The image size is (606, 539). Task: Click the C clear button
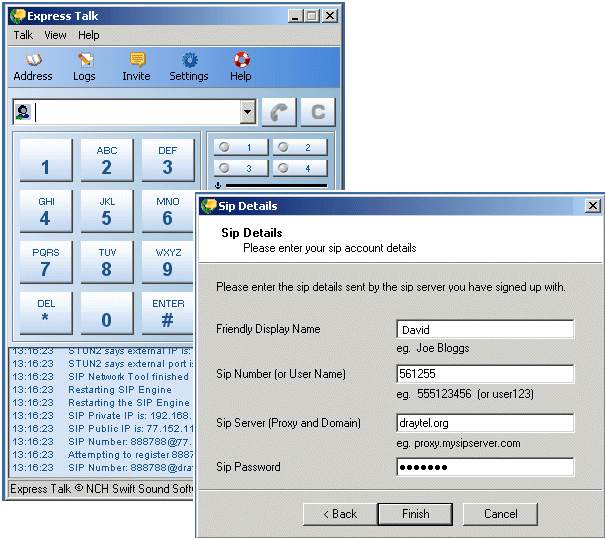tap(318, 112)
